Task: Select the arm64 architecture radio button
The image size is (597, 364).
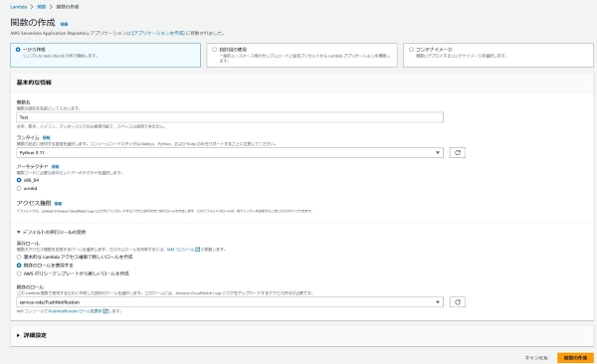Action: [19, 189]
